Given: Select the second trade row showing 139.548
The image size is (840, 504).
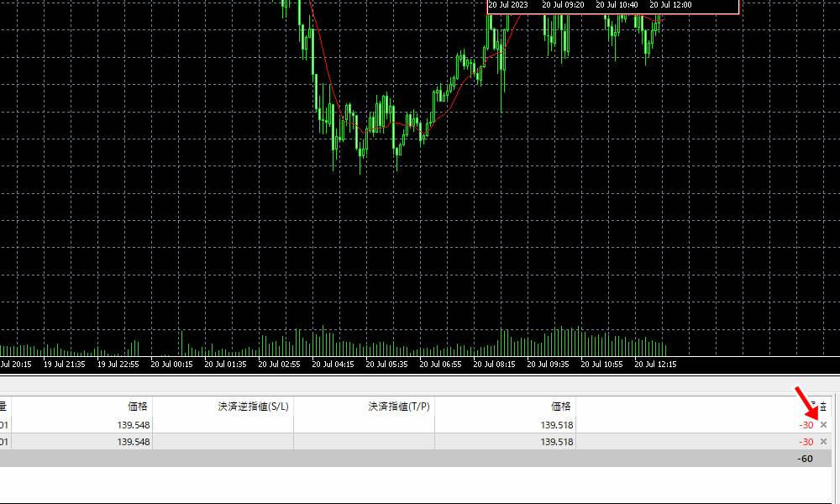Looking at the screenshot, I should tap(336, 442).
